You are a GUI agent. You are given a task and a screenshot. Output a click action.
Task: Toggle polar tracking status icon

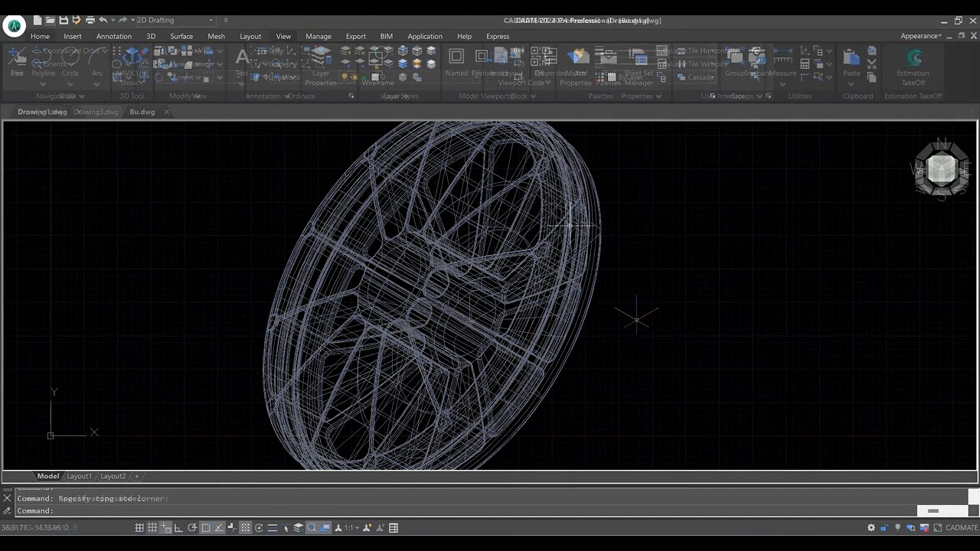[192, 527]
